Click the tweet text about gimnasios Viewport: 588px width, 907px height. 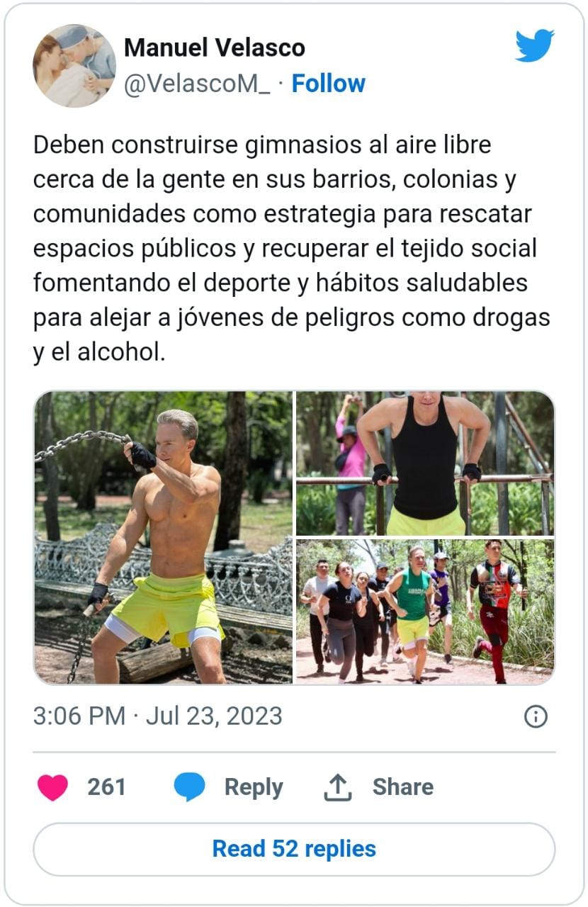(292, 249)
